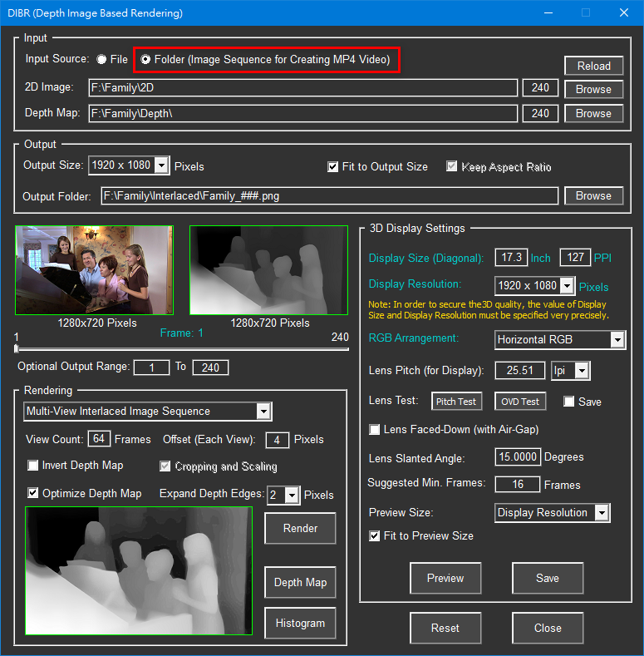
Task: Click the Depth Map button
Action: (x=300, y=582)
